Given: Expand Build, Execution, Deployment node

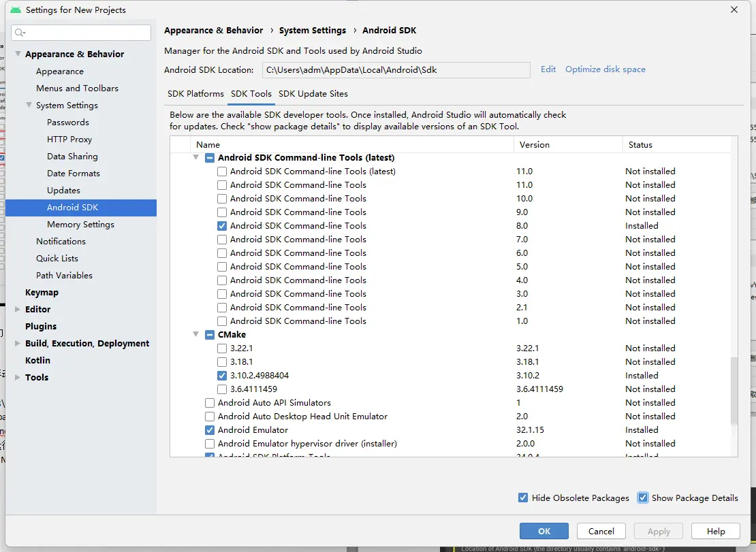Looking at the screenshot, I should 18,344.
